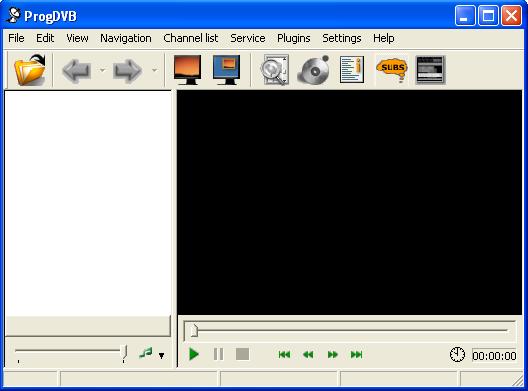Expand the audio track dropdown arrow
Image resolution: width=528 pixels, height=391 pixels.
[162, 356]
